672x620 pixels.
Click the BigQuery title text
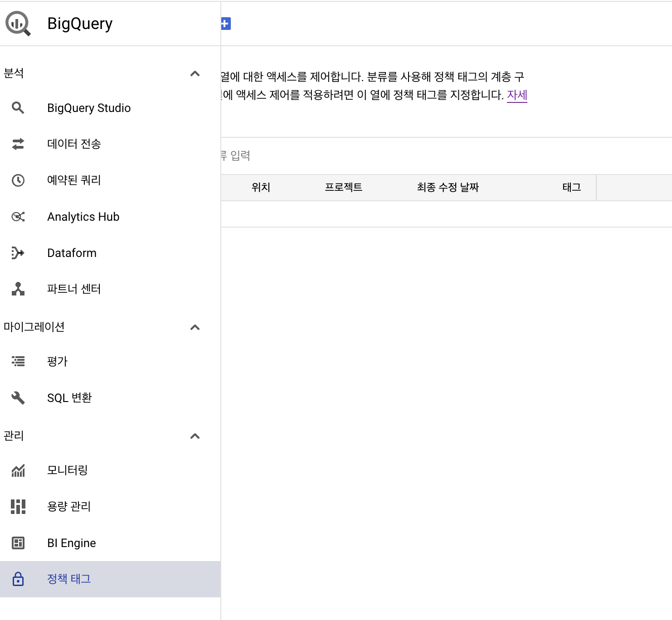[x=80, y=24]
